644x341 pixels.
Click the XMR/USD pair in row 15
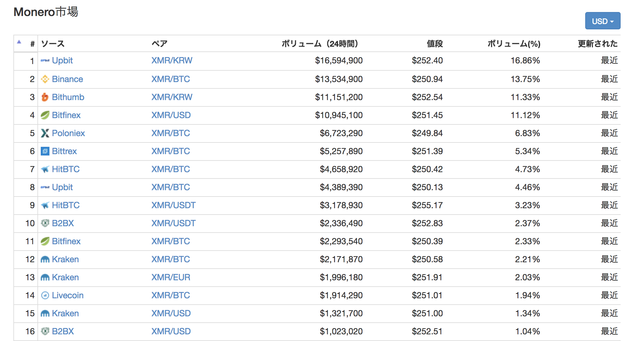click(171, 313)
